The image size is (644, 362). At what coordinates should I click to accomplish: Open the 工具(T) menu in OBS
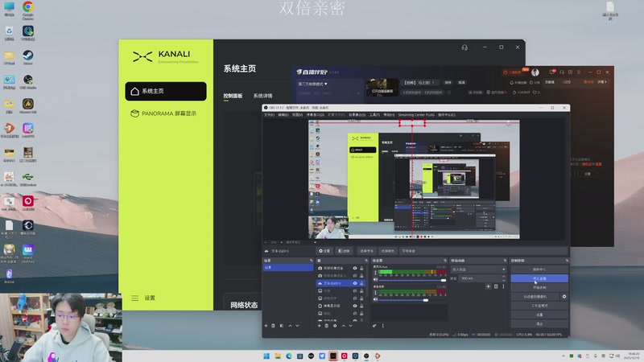click(x=374, y=115)
